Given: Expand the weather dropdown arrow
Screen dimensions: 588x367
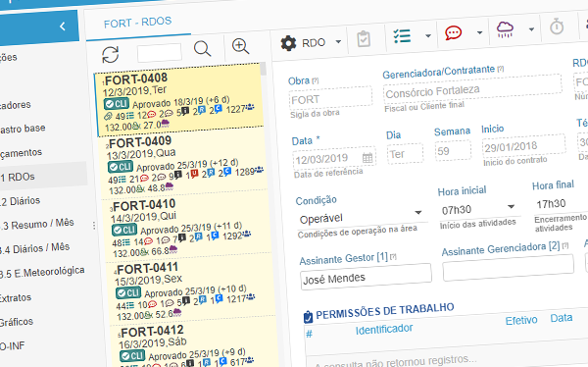Looking at the screenshot, I should coord(531,29).
